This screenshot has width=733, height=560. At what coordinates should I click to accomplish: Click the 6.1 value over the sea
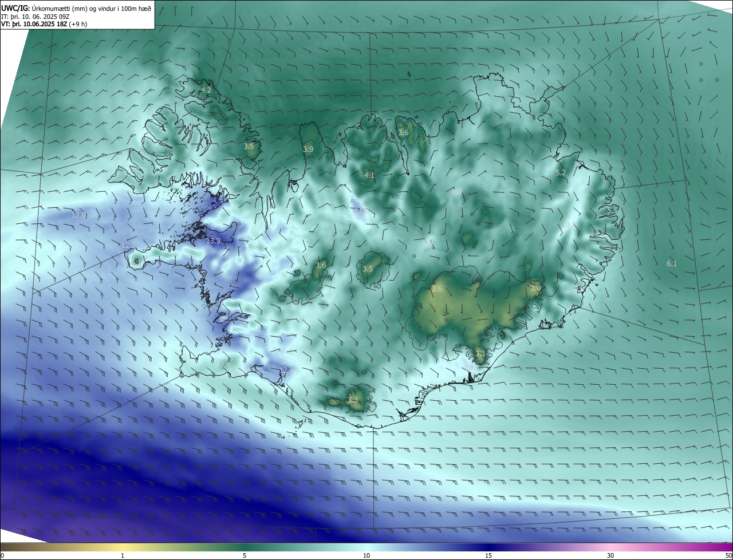click(x=672, y=264)
